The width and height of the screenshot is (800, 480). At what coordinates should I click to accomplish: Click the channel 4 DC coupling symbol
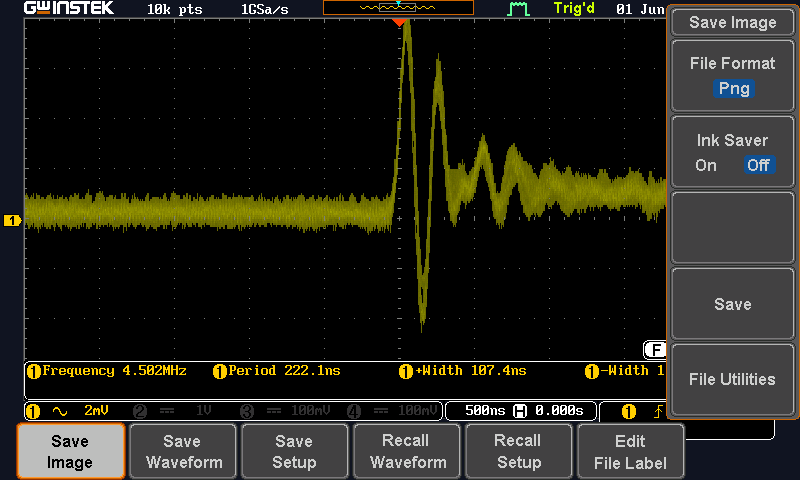tap(381, 411)
